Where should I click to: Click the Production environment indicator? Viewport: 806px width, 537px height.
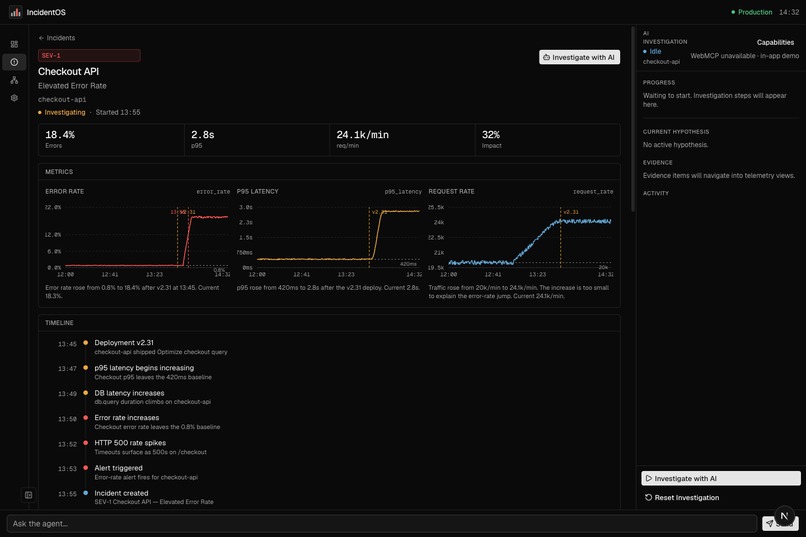[752, 12]
